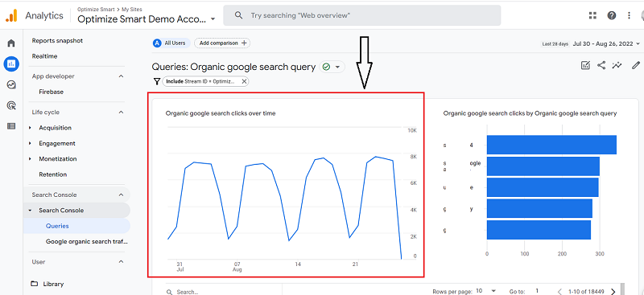Open the Explore icon in left rail

(x=11, y=84)
